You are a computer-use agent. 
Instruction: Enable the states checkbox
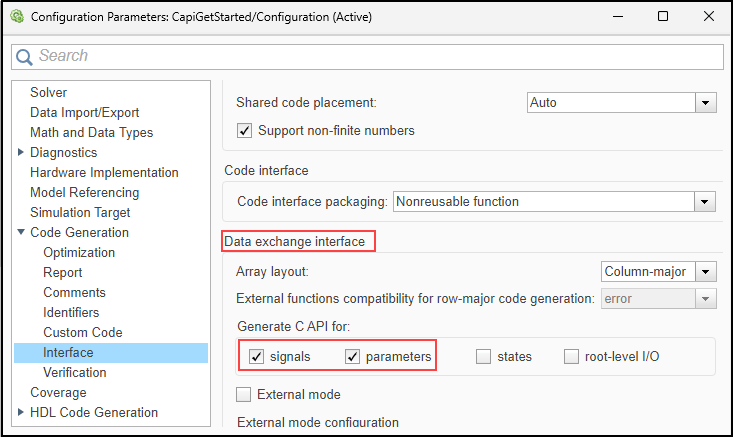484,357
